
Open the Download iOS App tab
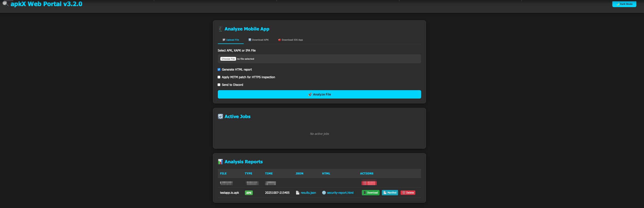coord(290,40)
